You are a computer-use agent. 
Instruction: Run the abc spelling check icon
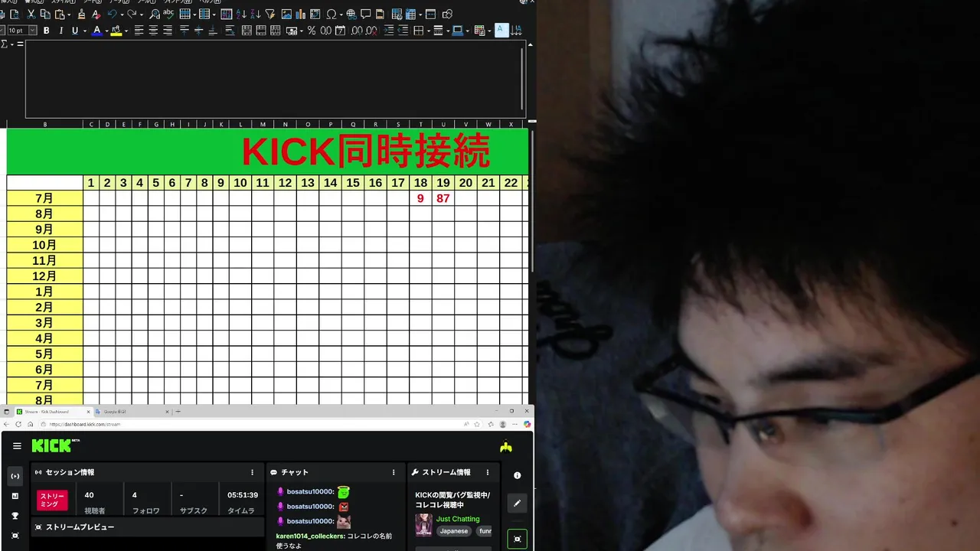coord(168,15)
